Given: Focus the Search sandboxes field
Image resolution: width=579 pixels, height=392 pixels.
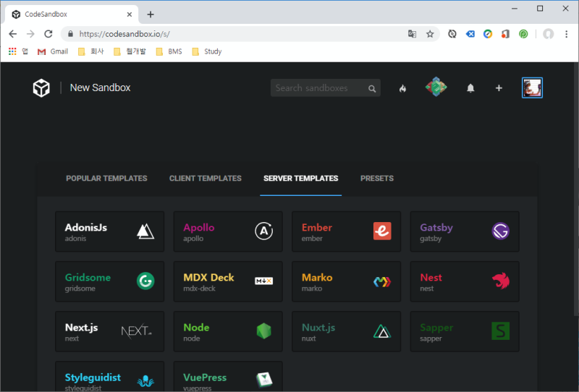Looking at the screenshot, I should click(325, 88).
